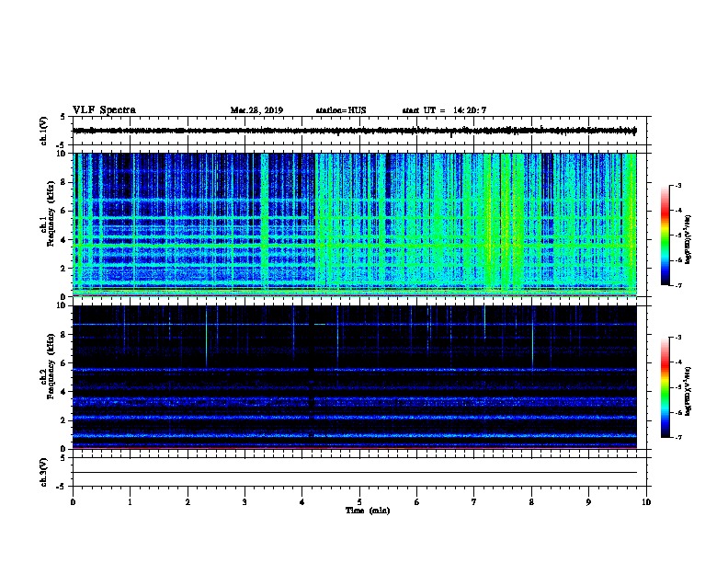Click time axis tick label '3'
This screenshot has height=563, width=728.
pos(245,501)
